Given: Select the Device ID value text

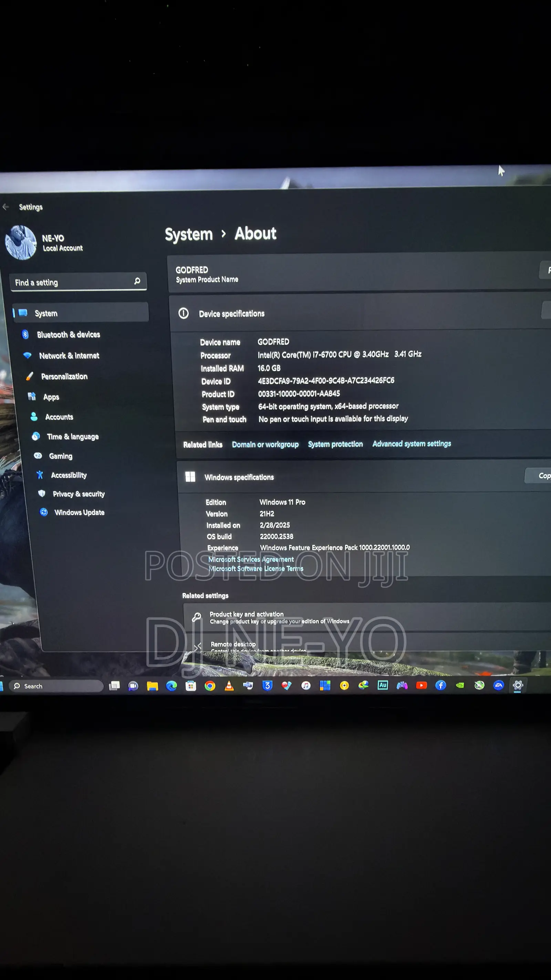Looking at the screenshot, I should (x=326, y=380).
